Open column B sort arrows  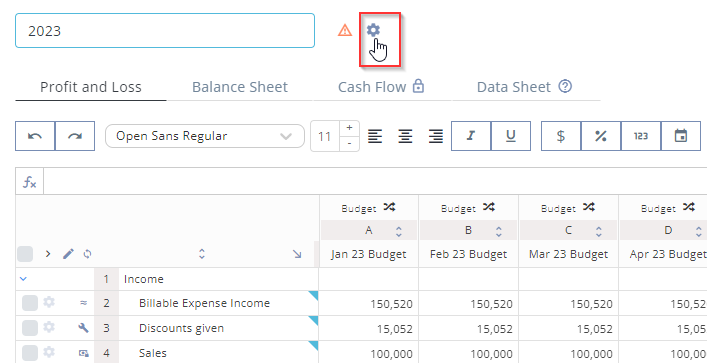[499, 231]
